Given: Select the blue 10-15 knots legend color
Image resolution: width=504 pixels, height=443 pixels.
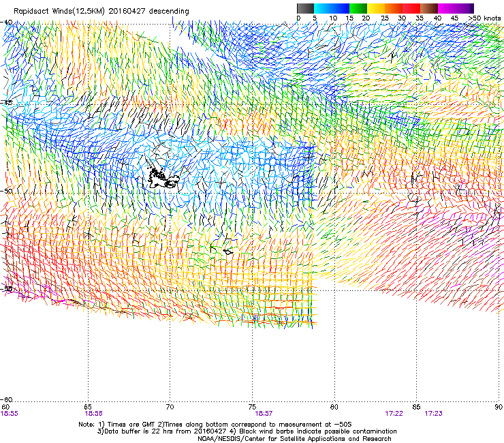Looking at the screenshot, I should (x=341, y=8).
